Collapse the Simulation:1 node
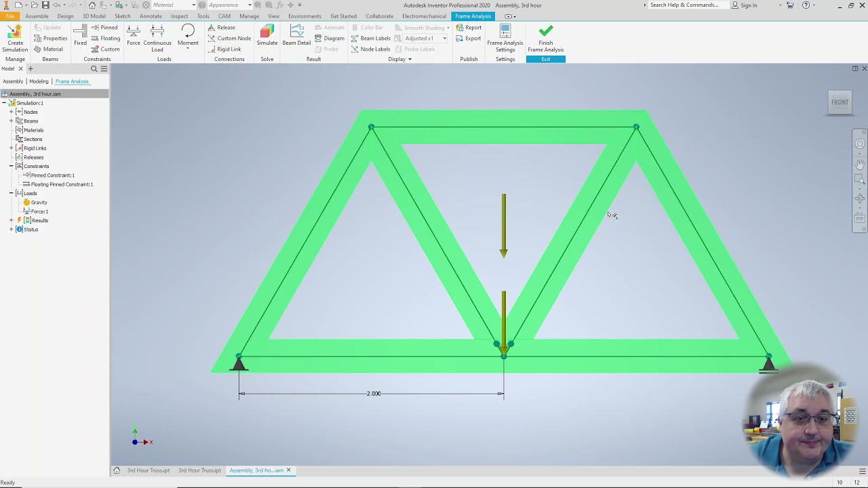868x488 pixels. tap(4, 103)
